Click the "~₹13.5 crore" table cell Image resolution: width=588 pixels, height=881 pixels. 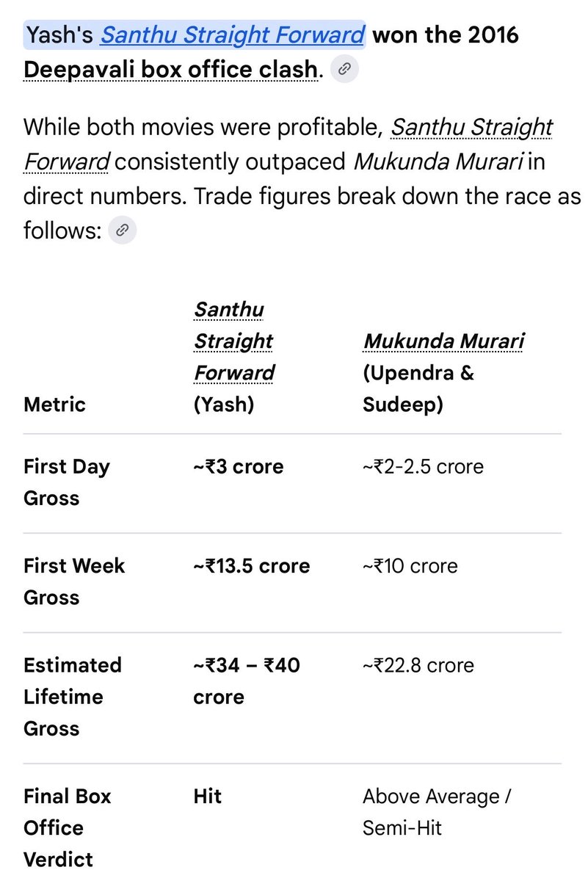coord(252,566)
